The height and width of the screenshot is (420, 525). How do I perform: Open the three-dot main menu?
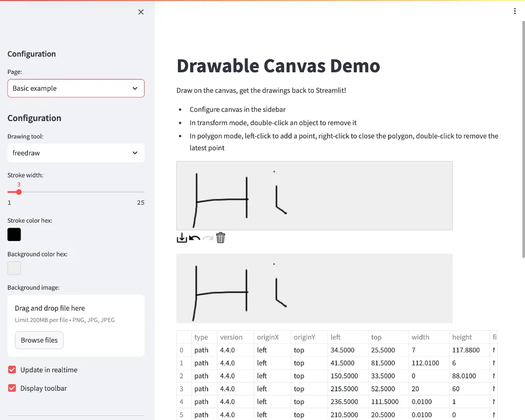tap(515, 11)
